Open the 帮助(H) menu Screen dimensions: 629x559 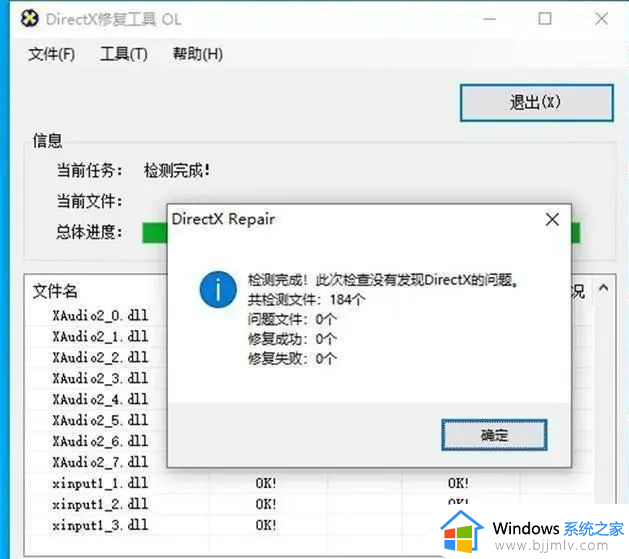pyautogui.click(x=197, y=54)
